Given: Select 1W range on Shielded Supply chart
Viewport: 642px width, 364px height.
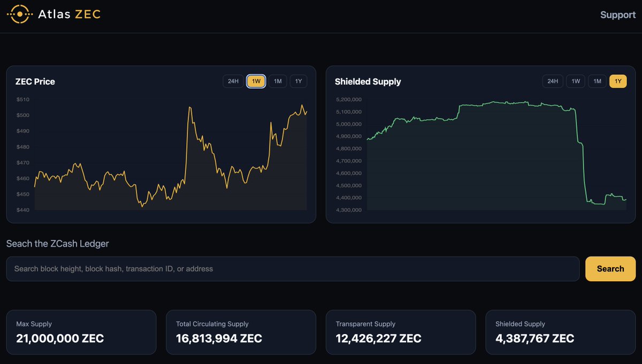Looking at the screenshot, I should point(576,81).
